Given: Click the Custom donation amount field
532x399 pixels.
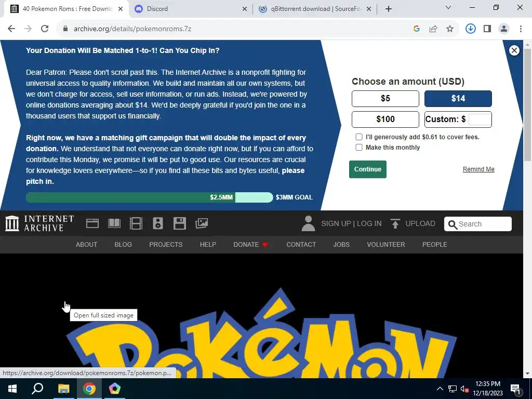Looking at the screenshot, I should tap(480, 119).
